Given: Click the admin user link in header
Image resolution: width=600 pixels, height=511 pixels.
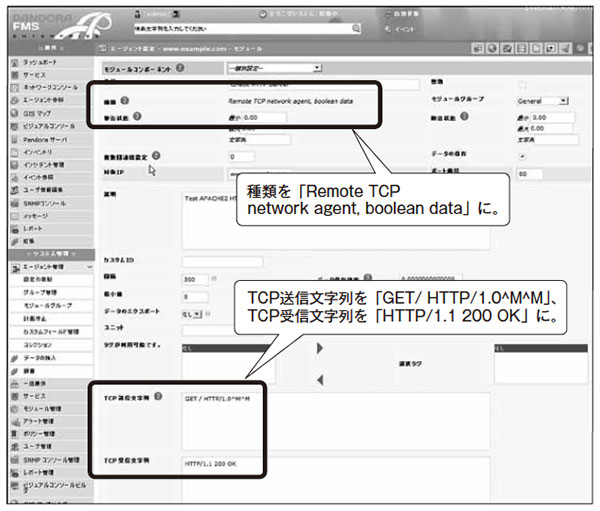Looking at the screenshot, I should tap(157, 14).
